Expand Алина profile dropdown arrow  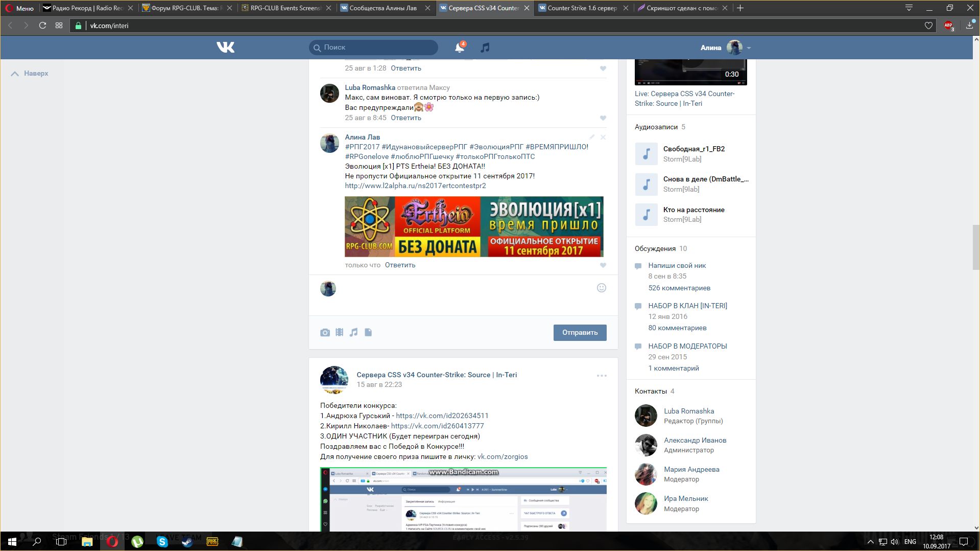(x=749, y=48)
